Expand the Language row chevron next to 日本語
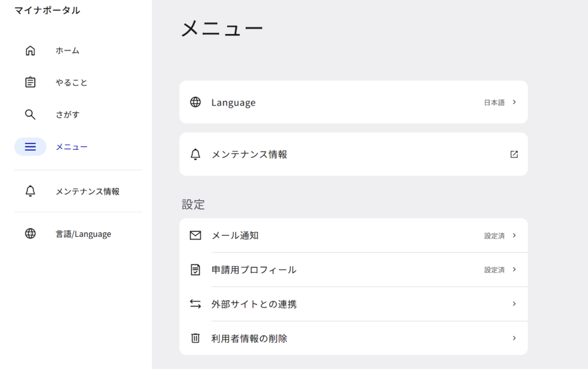This screenshot has height=369, width=588. 514,102
